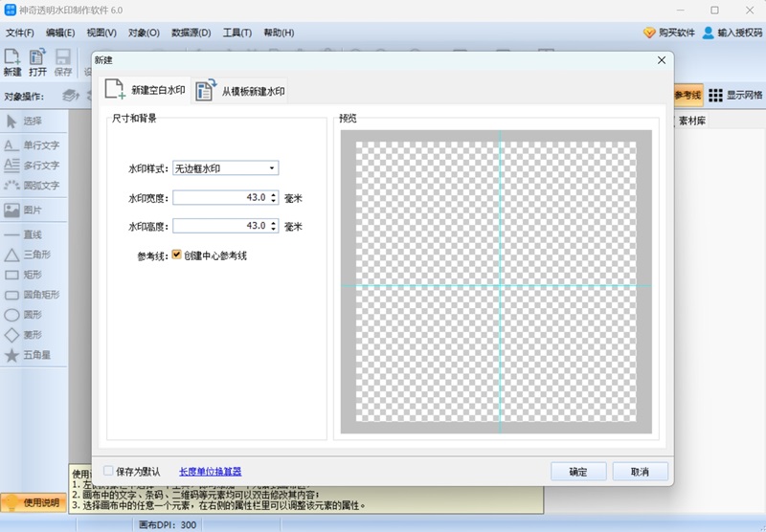766x532 pixels.
Task: Toggle create center guide lines checkbox
Action: coord(177,255)
